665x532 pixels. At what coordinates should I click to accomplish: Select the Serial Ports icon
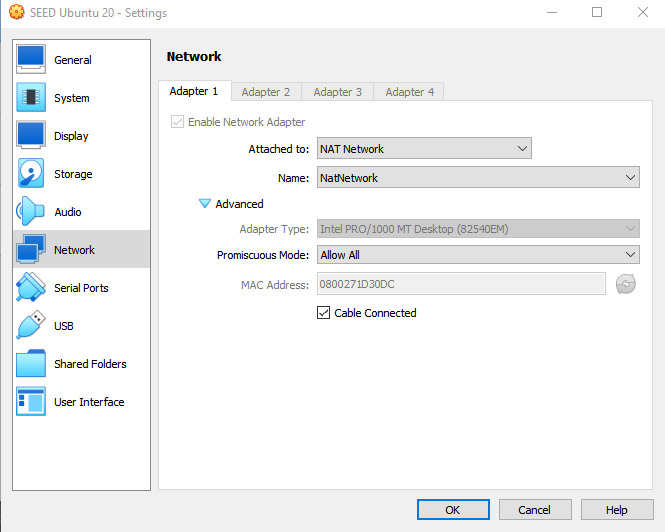point(31,288)
